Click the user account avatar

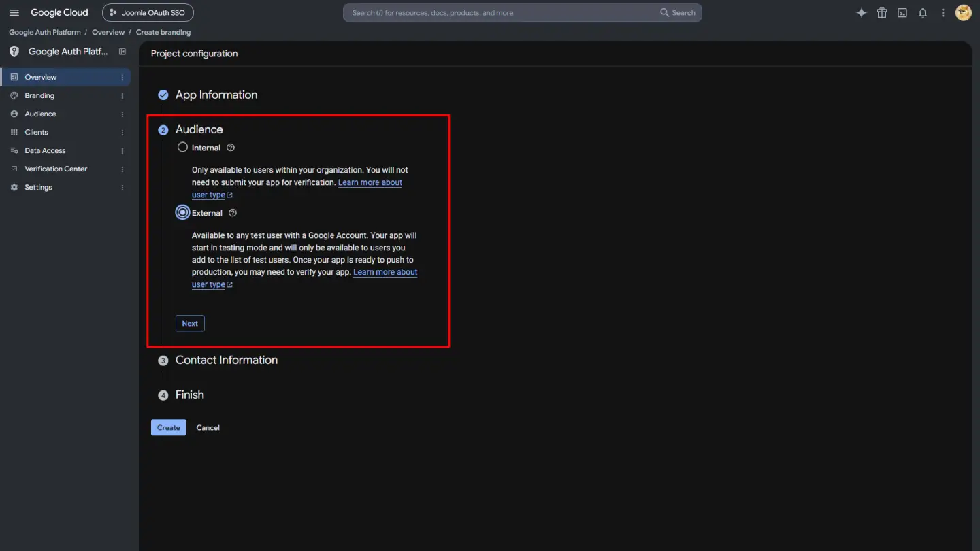pyautogui.click(x=964, y=13)
